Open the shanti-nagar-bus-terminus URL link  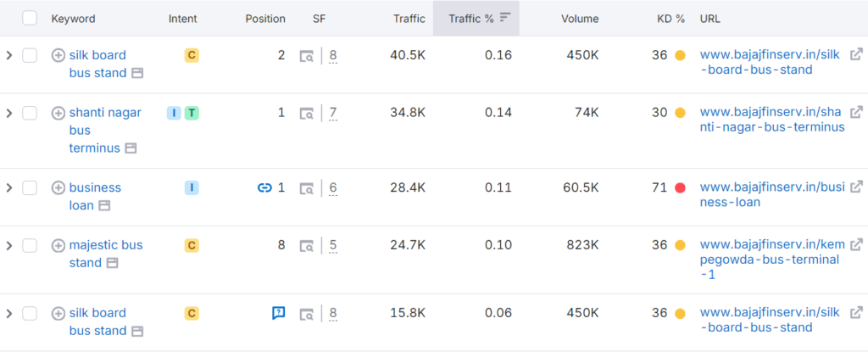[772, 120]
